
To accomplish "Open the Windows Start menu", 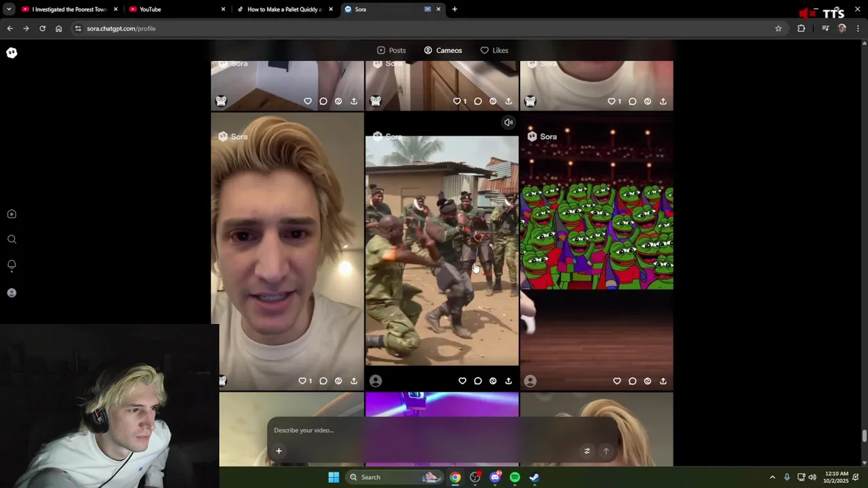I will [x=334, y=477].
